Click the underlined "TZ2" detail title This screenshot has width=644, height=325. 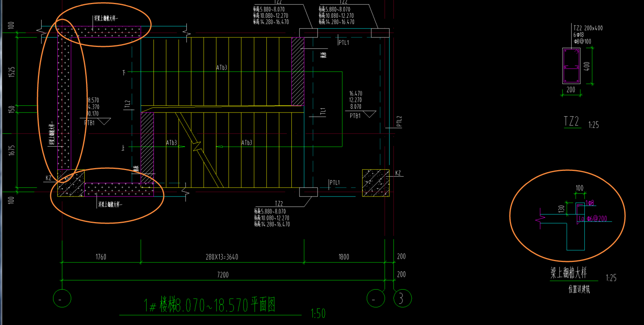[x=572, y=121]
